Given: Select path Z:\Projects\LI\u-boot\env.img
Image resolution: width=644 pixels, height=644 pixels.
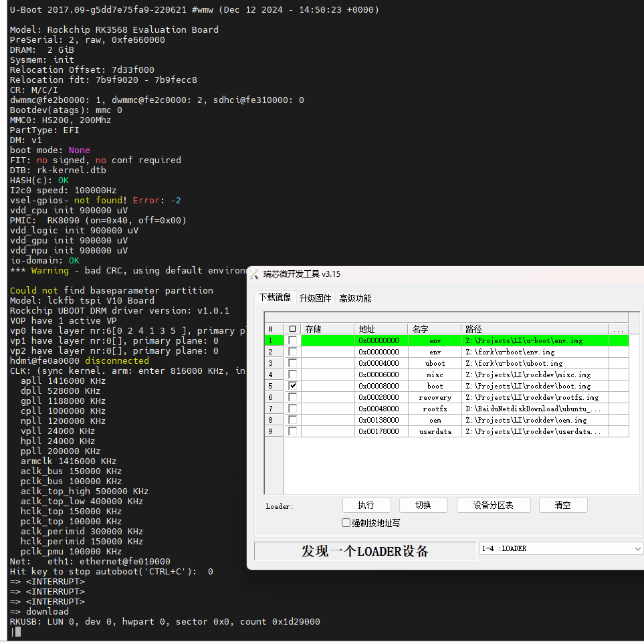Looking at the screenshot, I should 535,340.
